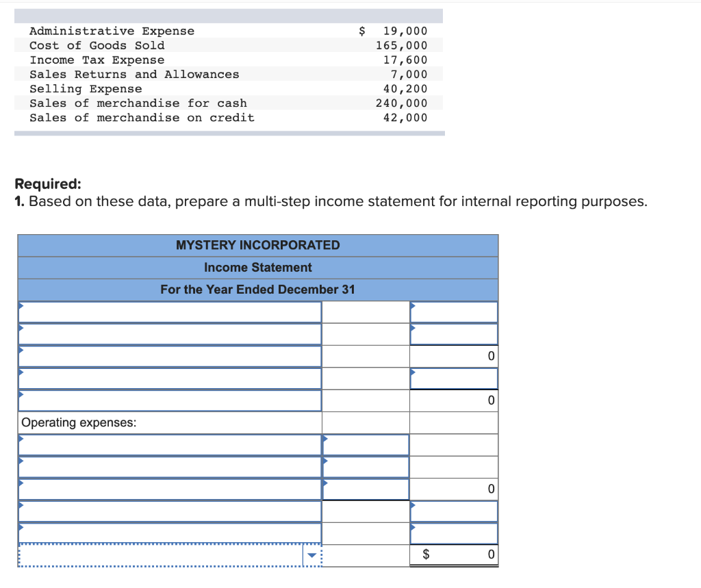The image size is (701, 588).
Task: Click the final total cell showing $ 0
Action: (454, 555)
